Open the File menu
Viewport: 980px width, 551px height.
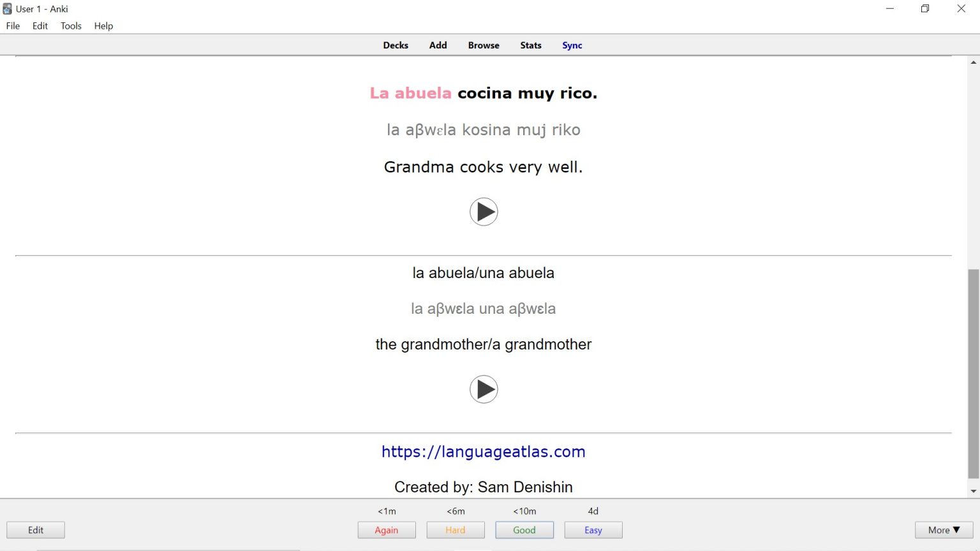coord(12,26)
